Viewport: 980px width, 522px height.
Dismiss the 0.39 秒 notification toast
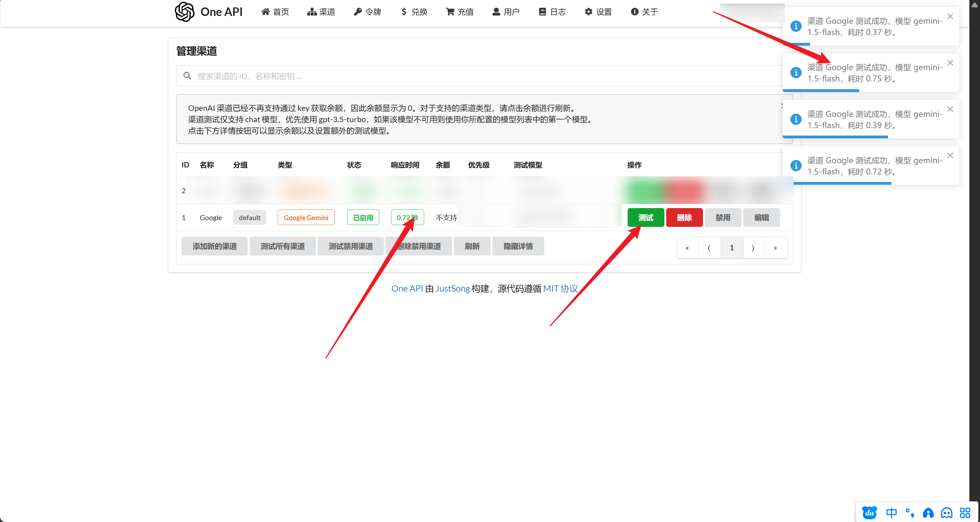pos(950,109)
